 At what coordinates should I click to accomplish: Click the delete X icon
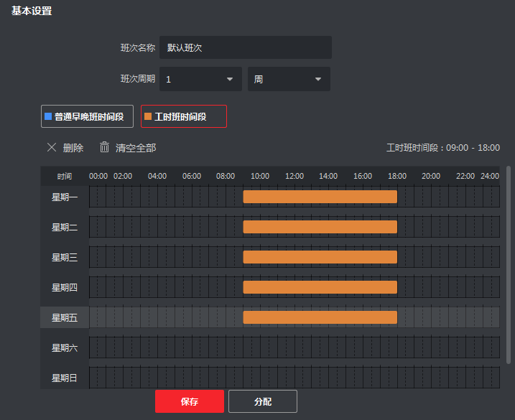click(x=52, y=147)
